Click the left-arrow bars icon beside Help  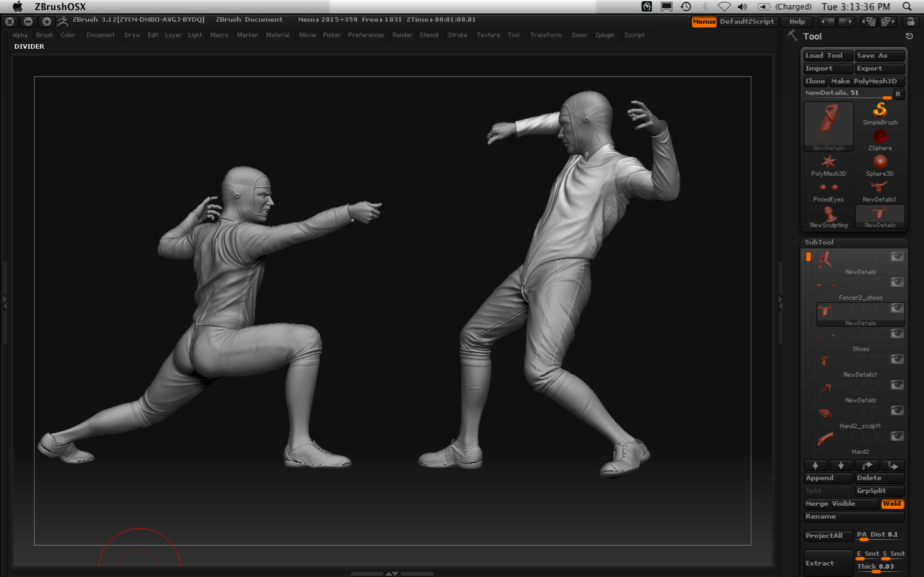point(828,21)
